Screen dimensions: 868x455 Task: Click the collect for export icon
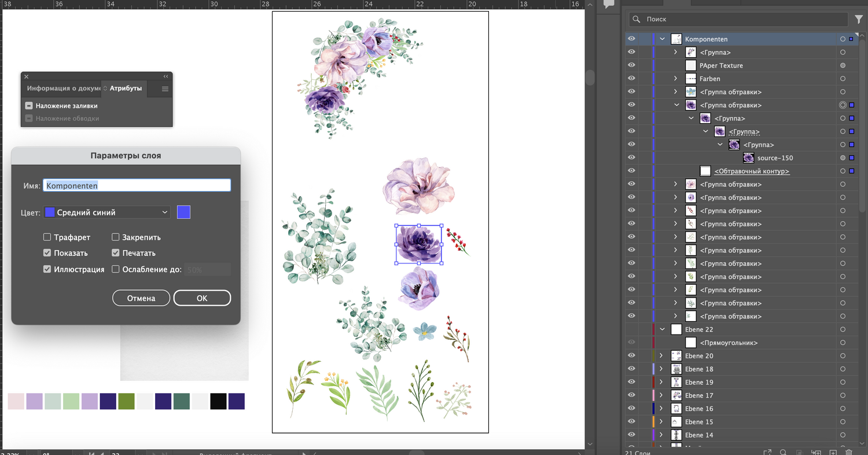767,452
